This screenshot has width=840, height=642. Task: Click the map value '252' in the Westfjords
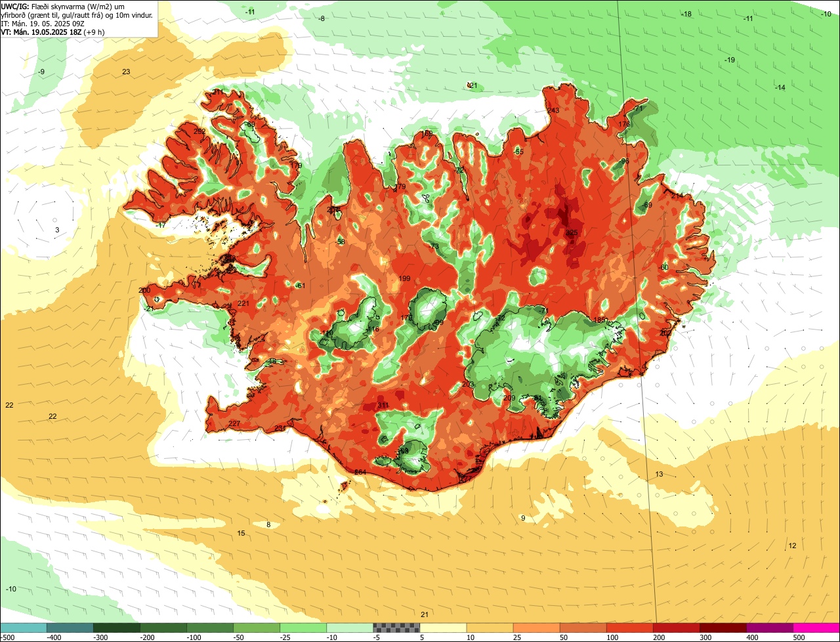point(200,131)
